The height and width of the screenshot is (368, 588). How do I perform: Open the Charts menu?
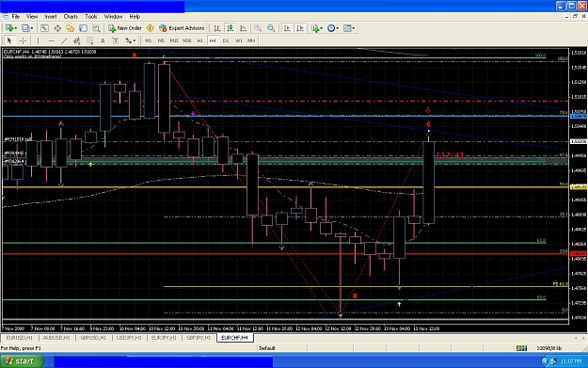[71, 17]
